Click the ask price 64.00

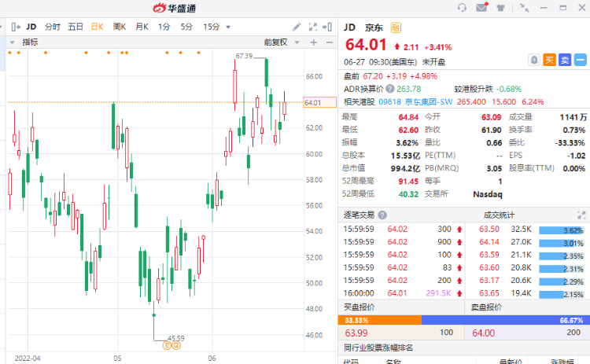pyautogui.click(x=484, y=333)
